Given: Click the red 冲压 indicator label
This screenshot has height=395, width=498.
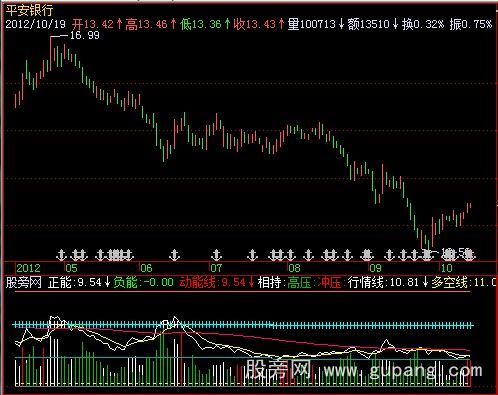Looking at the screenshot, I should point(330,283).
